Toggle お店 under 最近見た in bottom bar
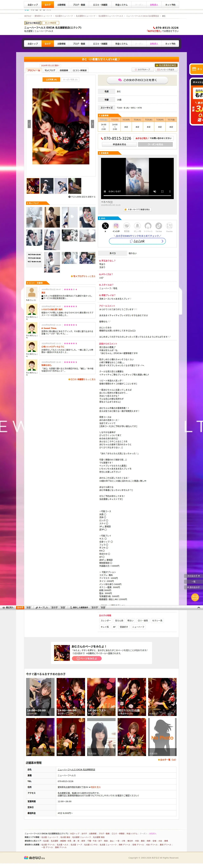Image resolution: width=203 pixels, height=868 pixels. (28, 607)
